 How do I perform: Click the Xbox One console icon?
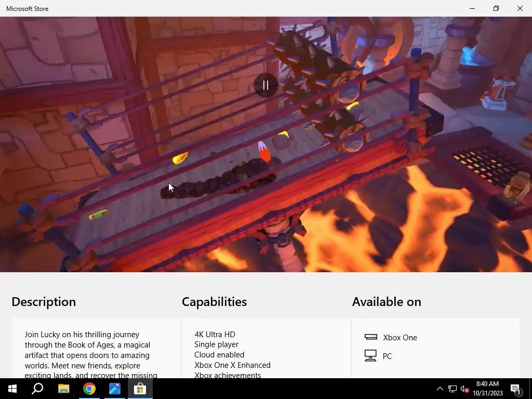pos(370,337)
